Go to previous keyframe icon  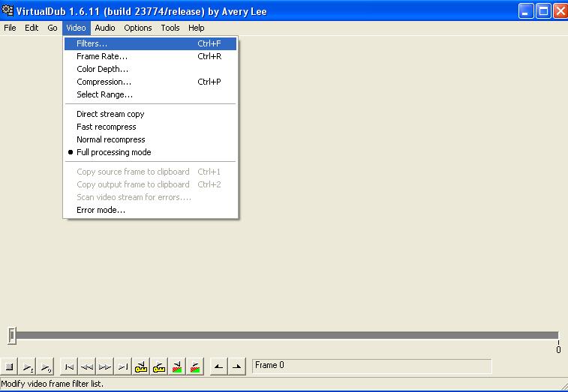coord(141,367)
